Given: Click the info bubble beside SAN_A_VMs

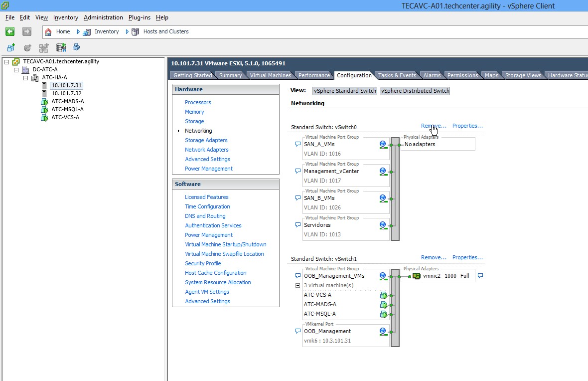Looking at the screenshot, I should (298, 144).
